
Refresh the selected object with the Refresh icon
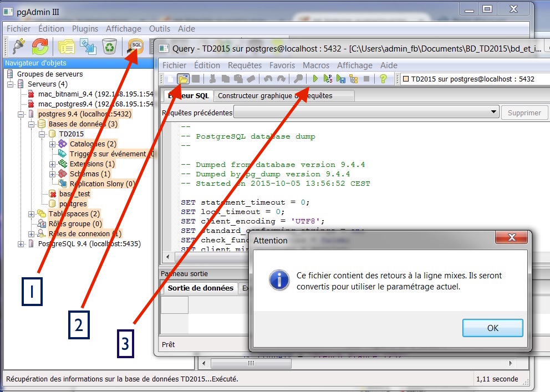tap(40, 46)
